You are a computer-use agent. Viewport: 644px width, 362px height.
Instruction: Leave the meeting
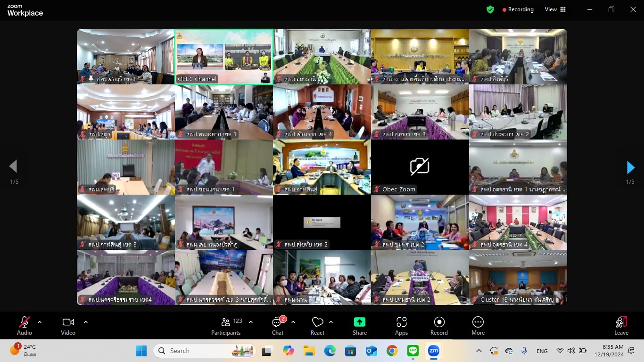click(x=621, y=326)
